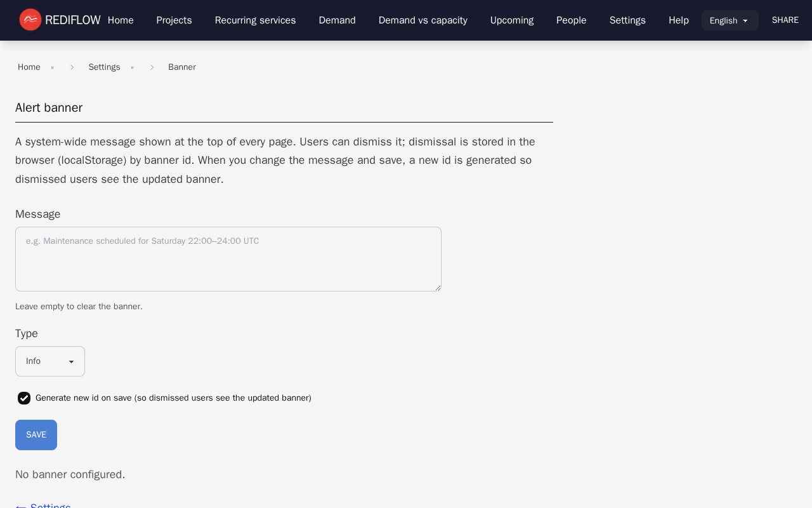
Task: Select Recurring services in the navigation
Action: coord(255,20)
